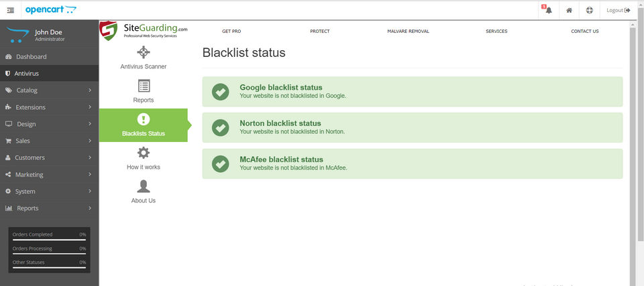Expand the System menu section

pyautogui.click(x=49, y=191)
